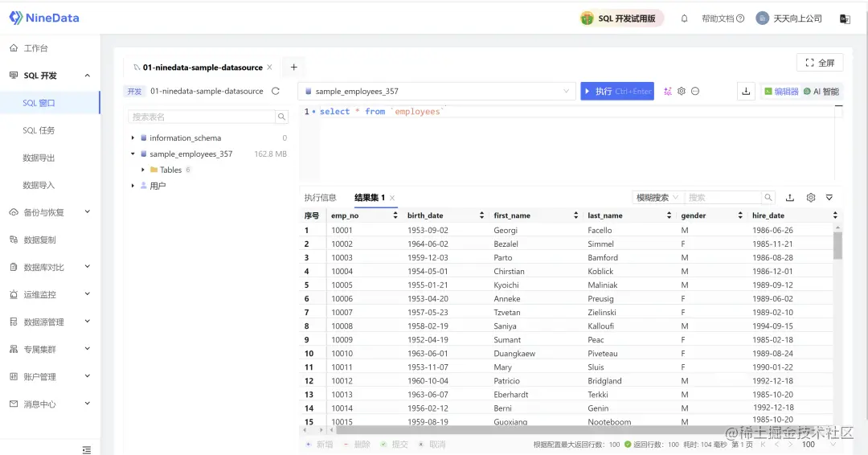
Task: Click the result search magnifier icon
Action: point(768,198)
